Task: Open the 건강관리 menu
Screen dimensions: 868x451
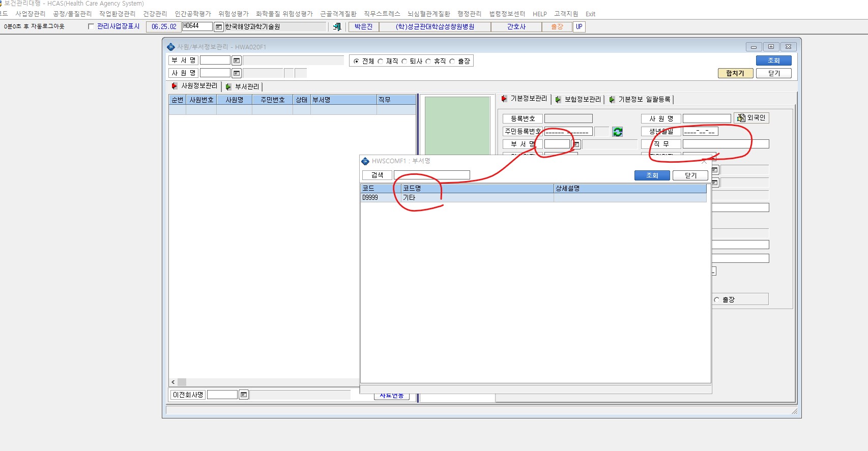Action: click(155, 14)
